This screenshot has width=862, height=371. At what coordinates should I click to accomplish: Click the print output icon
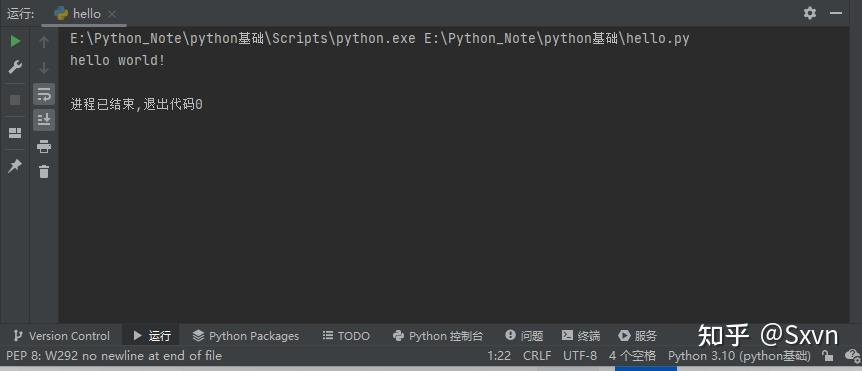coord(44,146)
